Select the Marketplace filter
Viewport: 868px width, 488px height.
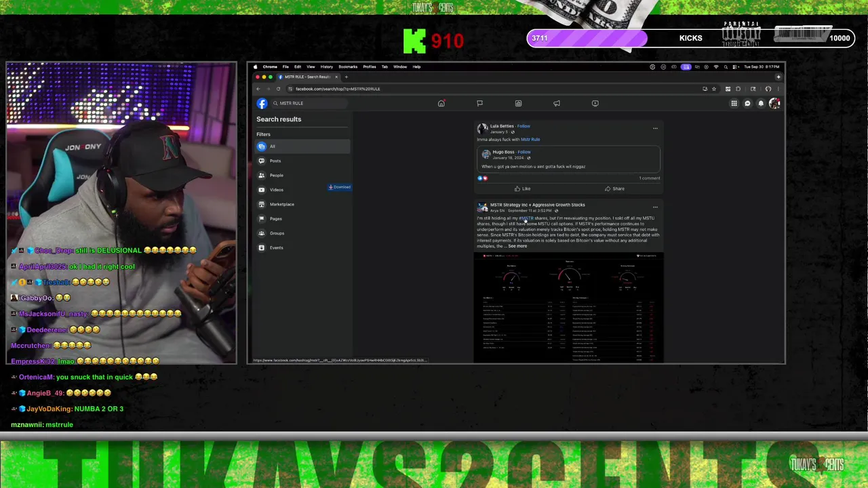pos(302,204)
